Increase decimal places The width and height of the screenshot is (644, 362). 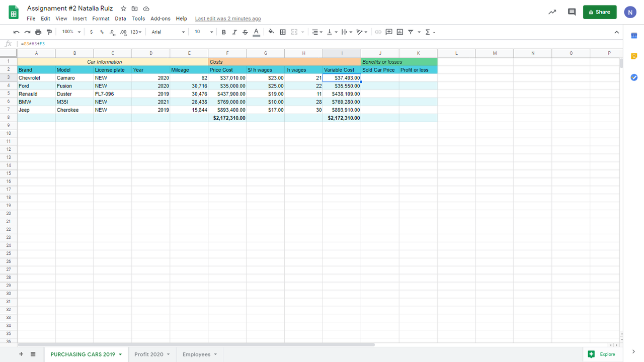[x=123, y=32]
